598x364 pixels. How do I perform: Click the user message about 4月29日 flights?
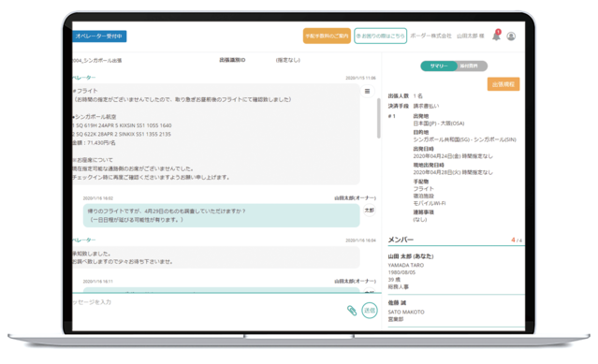(x=221, y=215)
